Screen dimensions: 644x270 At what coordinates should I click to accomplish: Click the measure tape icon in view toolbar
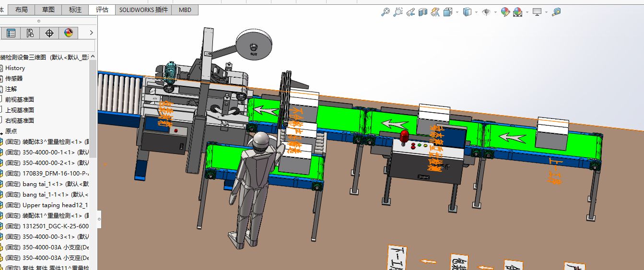click(x=556, y=12)
